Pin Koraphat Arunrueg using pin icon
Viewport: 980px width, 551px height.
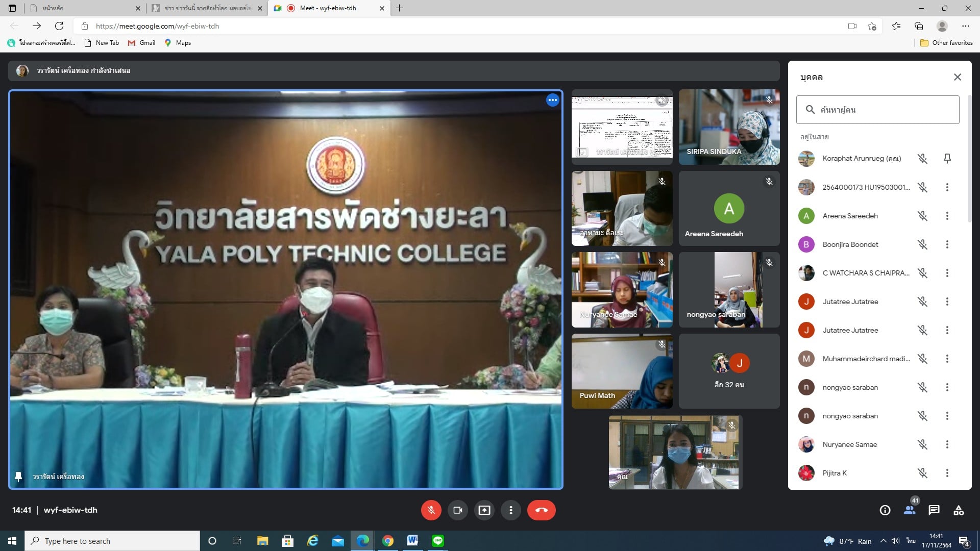[x=947, y=159]
